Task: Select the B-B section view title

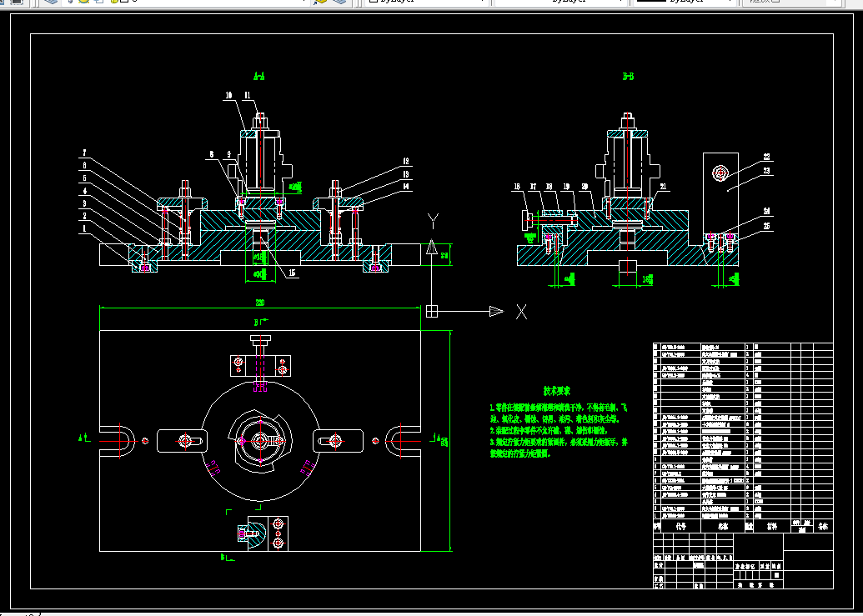Action: click(627, 77)
